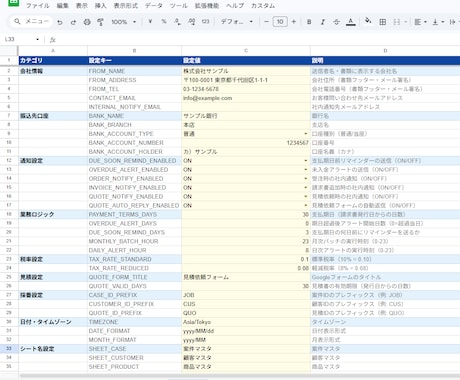Viewport: 460px width, 380px height.
Task: Select cell SHEET_CUSTOMER
Action: 134,358
